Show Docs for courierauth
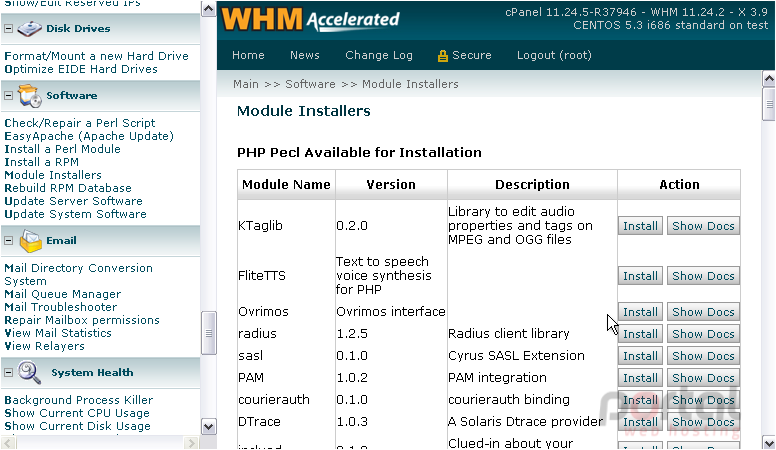Viewport: 776px width, 450px height. pos(703,400)
